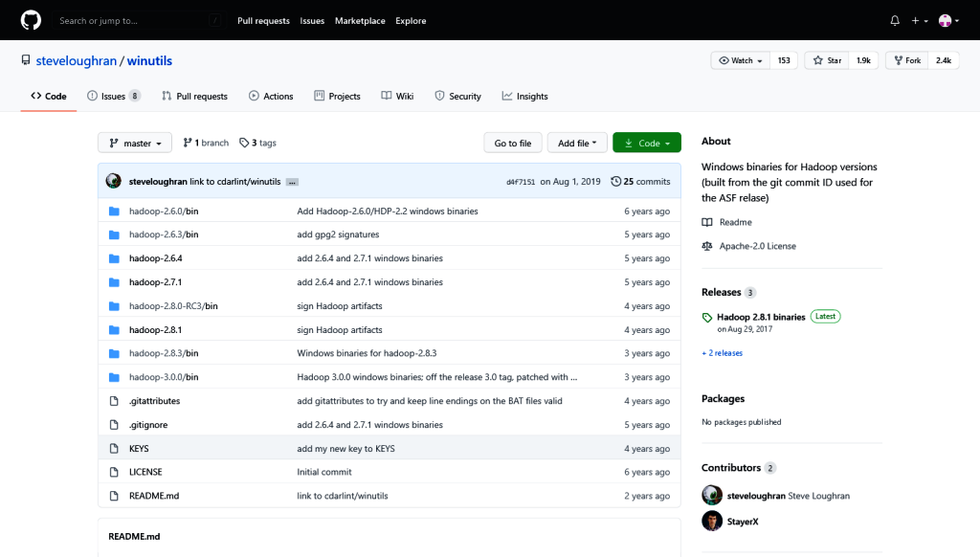Switch to the Wiki tab
The height and width of the screenshot is (557, 980).
click(397, 97)
